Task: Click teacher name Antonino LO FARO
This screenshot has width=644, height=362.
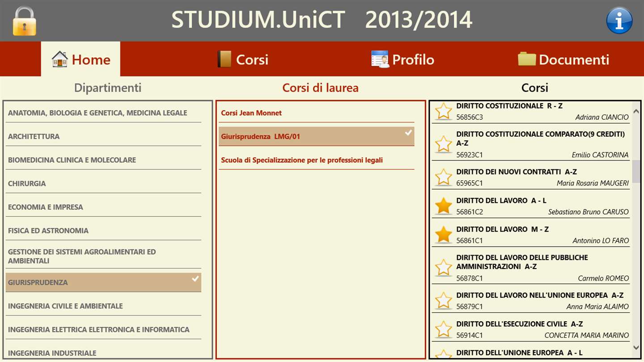Action: tap(601, 240)
